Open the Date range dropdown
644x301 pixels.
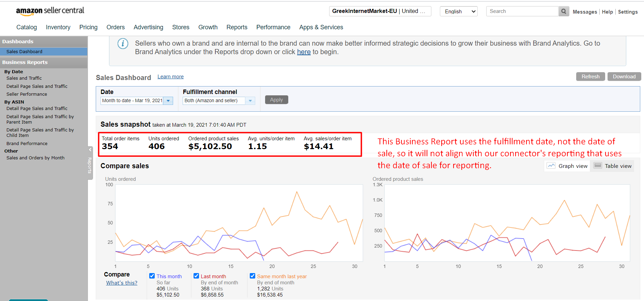click(137, 100)
